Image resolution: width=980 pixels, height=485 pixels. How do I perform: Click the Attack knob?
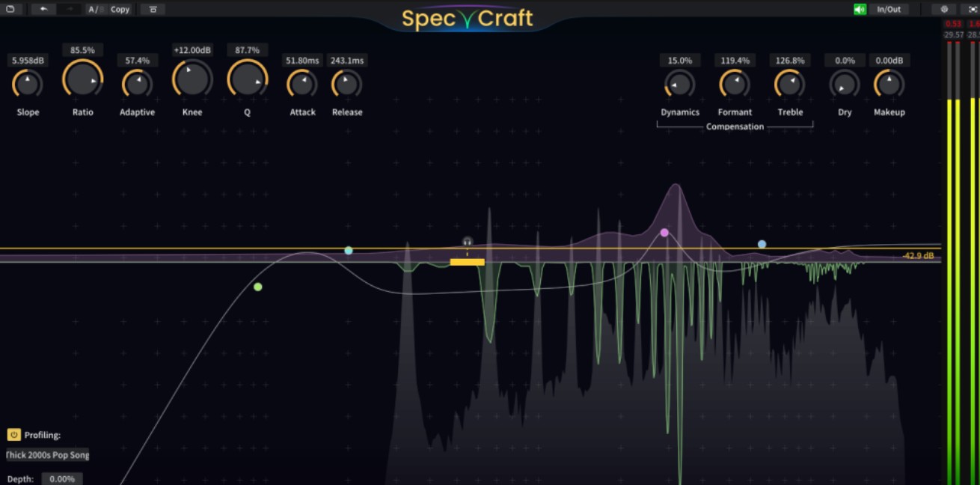(x=302, y=84)
